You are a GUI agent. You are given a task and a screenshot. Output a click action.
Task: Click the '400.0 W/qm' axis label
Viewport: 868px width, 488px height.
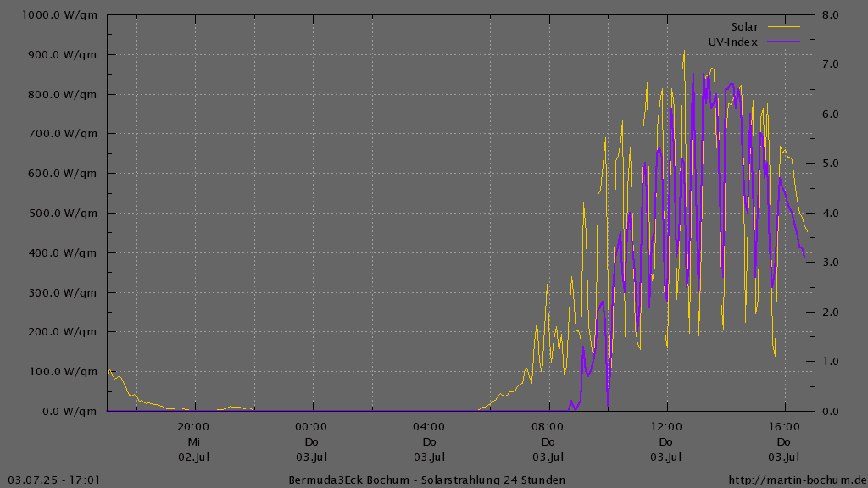(63, 252)
